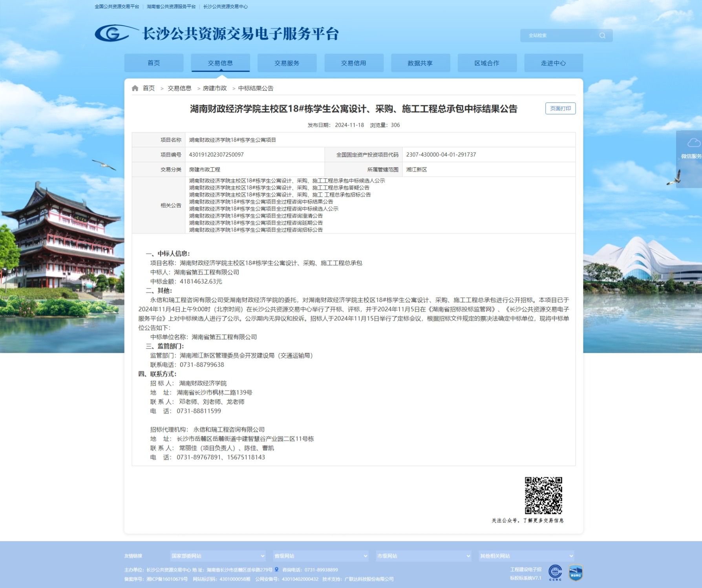Click the search magnifier icon

(602, 36)
